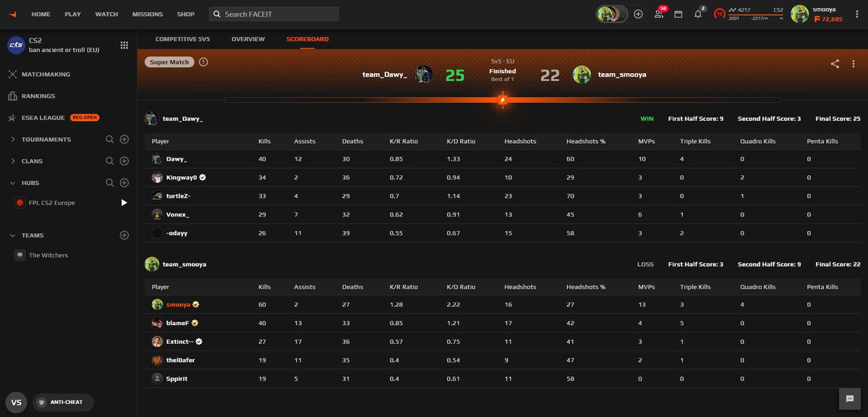
Task: Click the level 10 skill ring icon
Action: 720,14
